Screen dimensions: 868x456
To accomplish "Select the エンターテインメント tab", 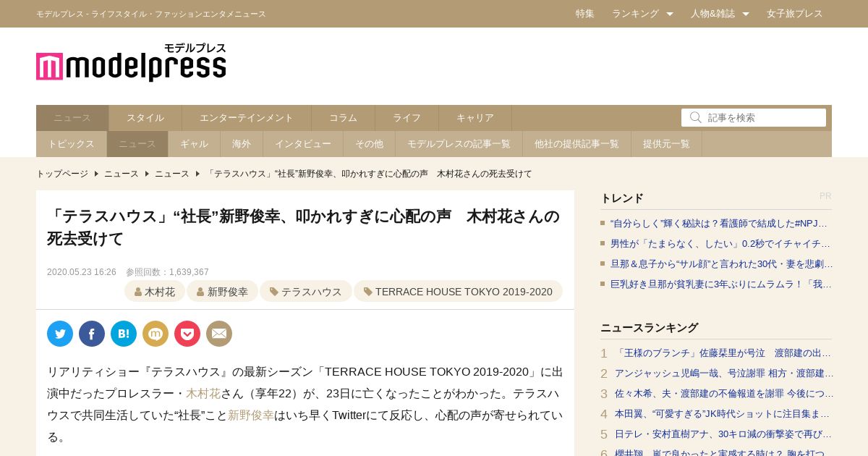I will pos(247,118).
